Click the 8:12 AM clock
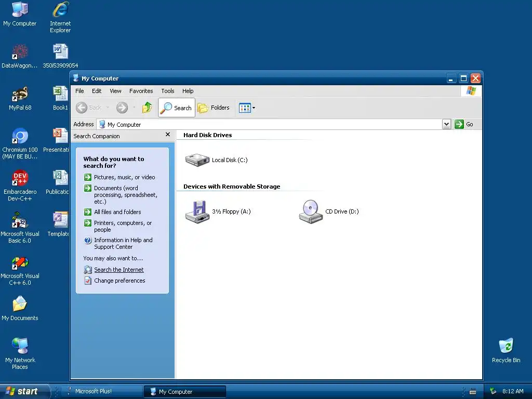Image resolution: width=532 pixels, height=399 pixels. [x=513, y=391]
